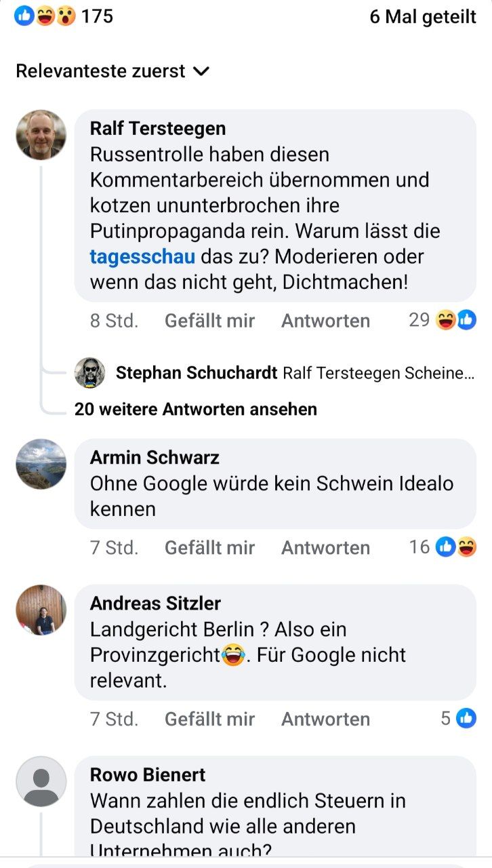
Task: Like Ralf Tersteegen's comment with 'Gefällt mir'
Action: point(209,321)
